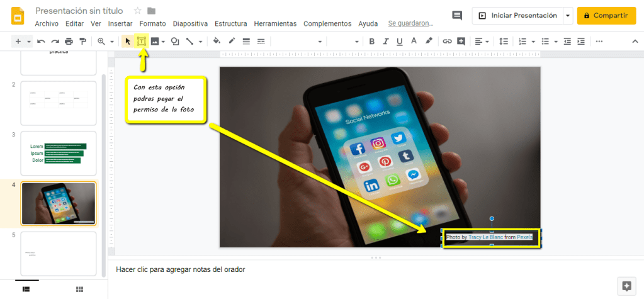Toggle underline formatting
644x299 pixels.
point(399,42)
